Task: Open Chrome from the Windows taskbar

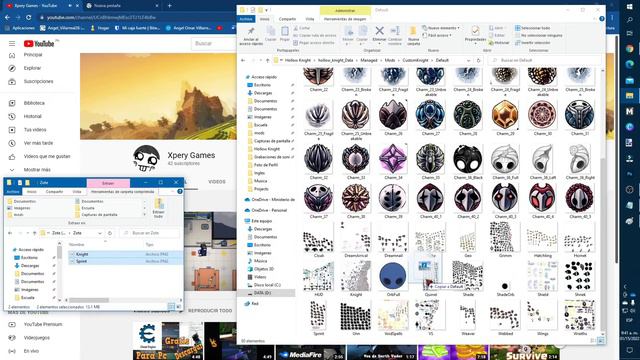Action: pos(630,49)
